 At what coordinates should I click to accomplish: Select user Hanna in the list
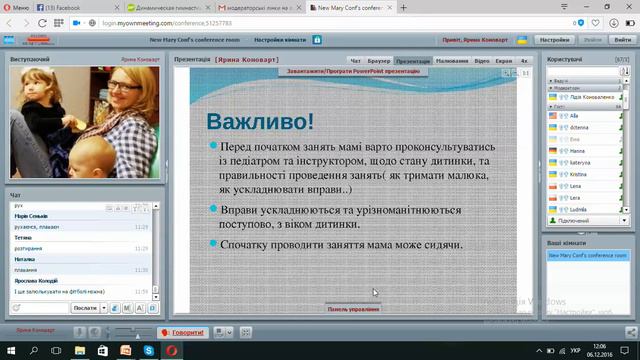585,151
